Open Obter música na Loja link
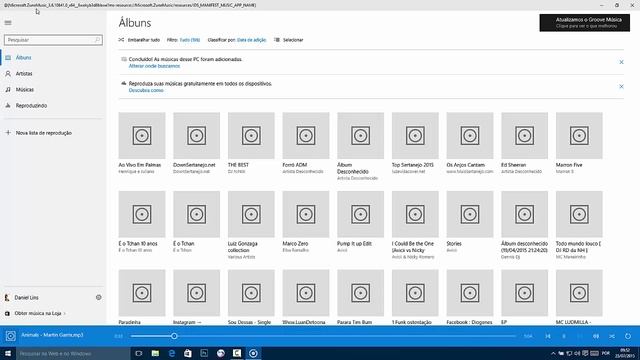640x360 pixels. coord(35,313)
